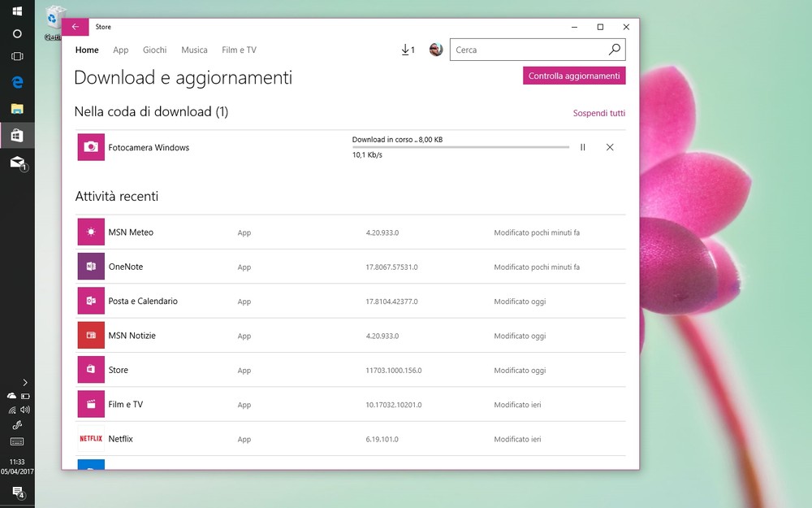Click the Posta e Calendario app icon

(91, 302)
